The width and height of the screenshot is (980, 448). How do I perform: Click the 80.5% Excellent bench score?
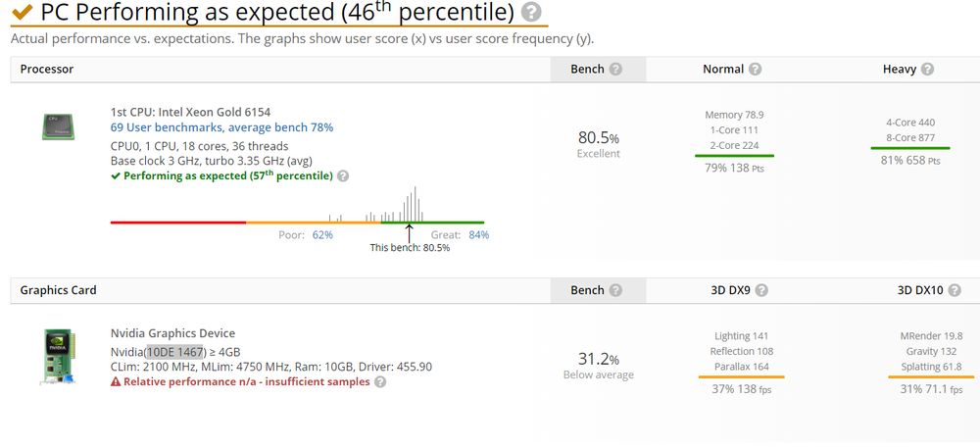point(598,143)
